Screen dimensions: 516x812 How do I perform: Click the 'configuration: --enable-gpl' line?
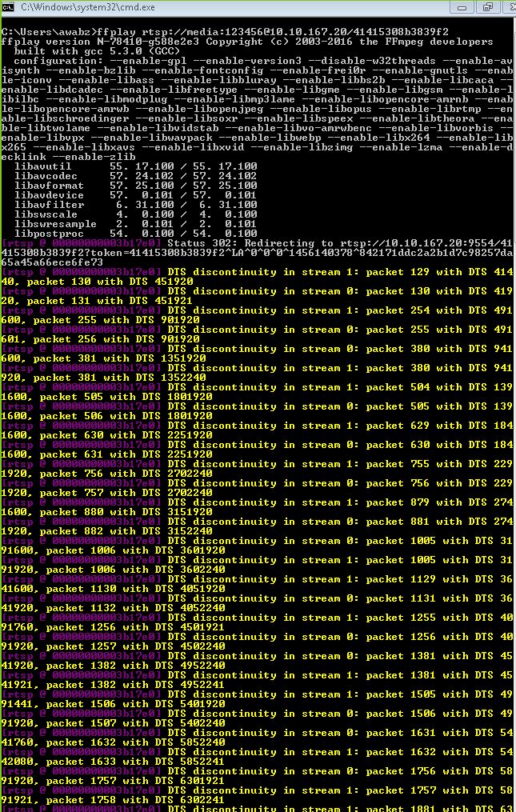pos(263,61)
